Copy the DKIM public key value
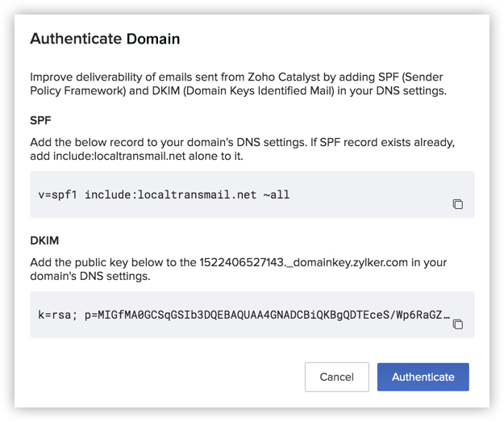 pos(457,324)
